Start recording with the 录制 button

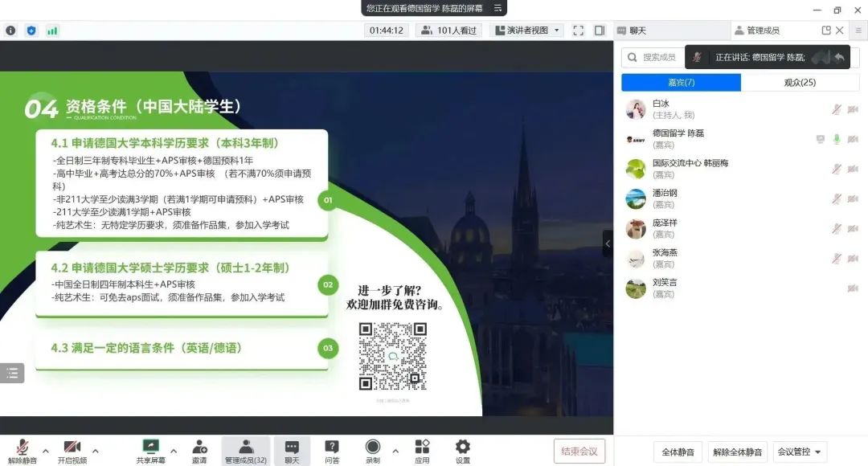(373, 447)
